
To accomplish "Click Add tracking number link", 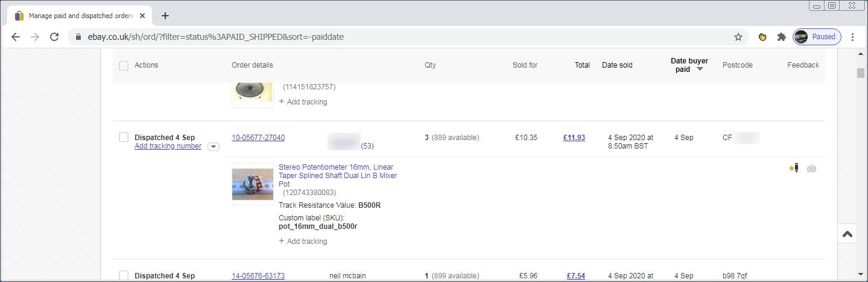I will click(168, 146).
